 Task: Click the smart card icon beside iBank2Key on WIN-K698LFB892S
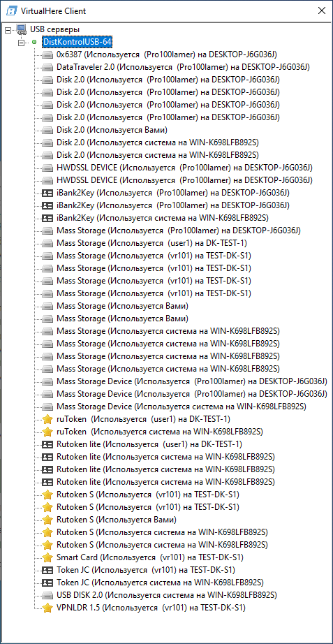(x=47, y=218)
